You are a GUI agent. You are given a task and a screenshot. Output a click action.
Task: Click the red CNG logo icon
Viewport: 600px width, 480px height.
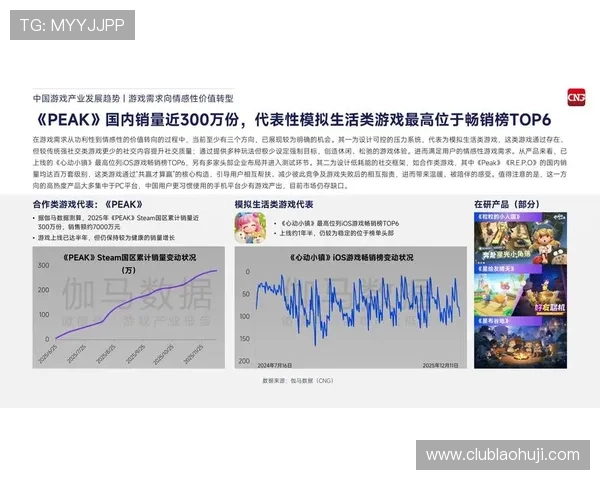point(576,98)
